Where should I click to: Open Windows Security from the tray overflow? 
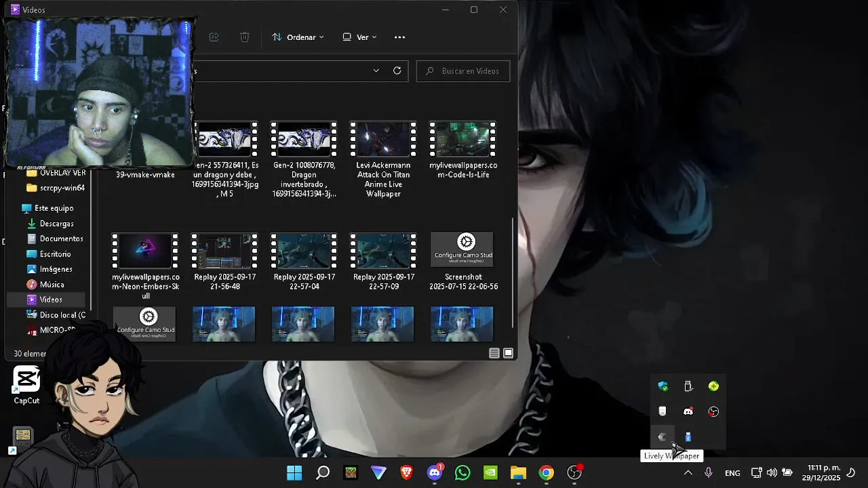(x=663, y=386)
